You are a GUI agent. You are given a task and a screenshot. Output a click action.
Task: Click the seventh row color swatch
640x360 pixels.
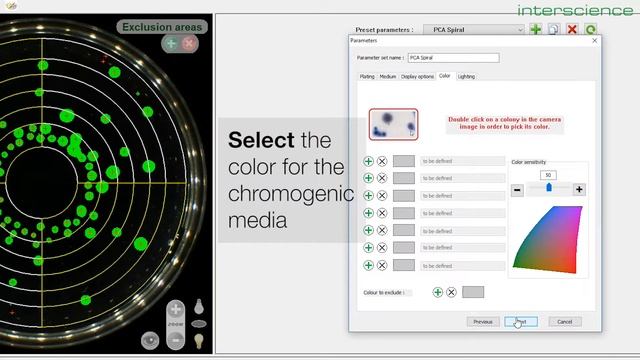(x=404, y=265)
